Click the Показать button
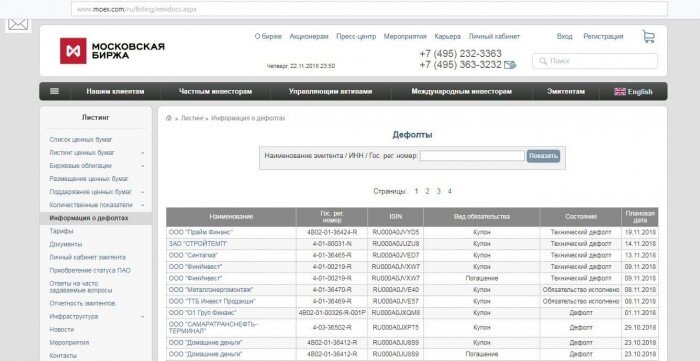 tap(543, 156)
